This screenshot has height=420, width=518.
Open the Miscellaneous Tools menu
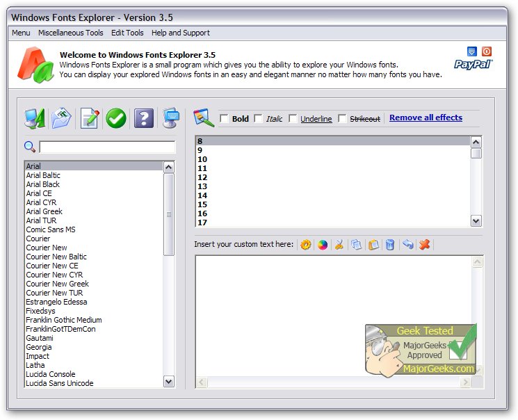71,33
